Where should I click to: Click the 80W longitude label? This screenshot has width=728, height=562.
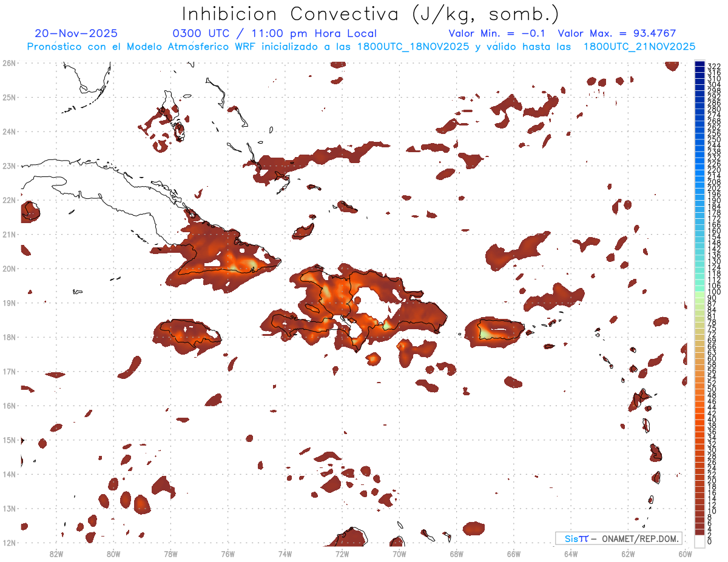(113, 553)
